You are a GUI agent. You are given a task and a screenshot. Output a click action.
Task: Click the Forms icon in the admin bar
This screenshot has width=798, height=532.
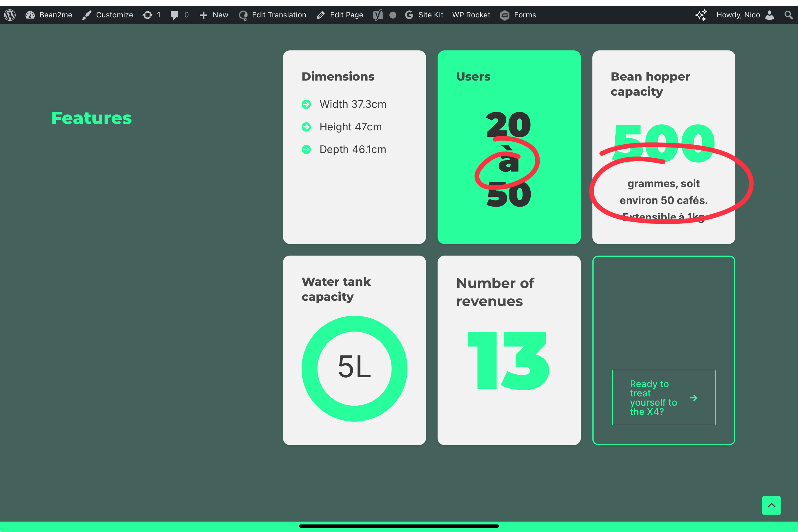(505, 15)
